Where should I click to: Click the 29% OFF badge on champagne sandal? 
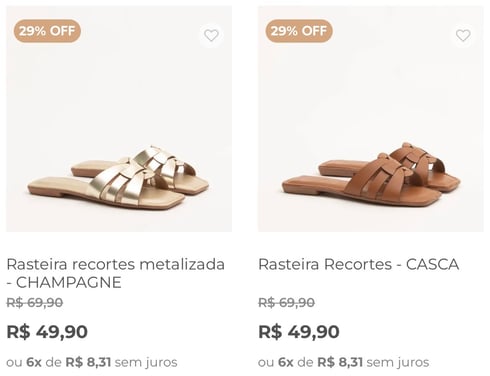47,31
